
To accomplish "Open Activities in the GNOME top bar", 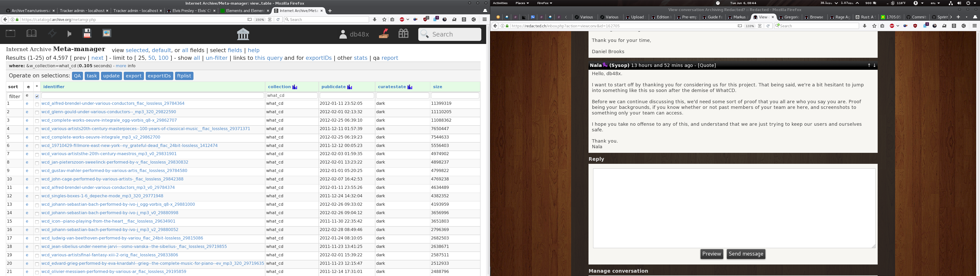I will (x=500, y=3).
